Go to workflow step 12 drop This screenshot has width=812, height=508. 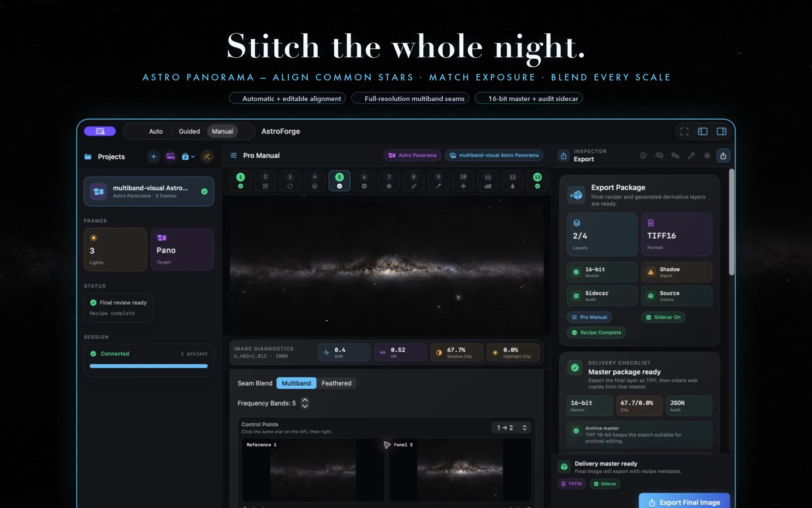pyautogui.click(x=512, y=181)
